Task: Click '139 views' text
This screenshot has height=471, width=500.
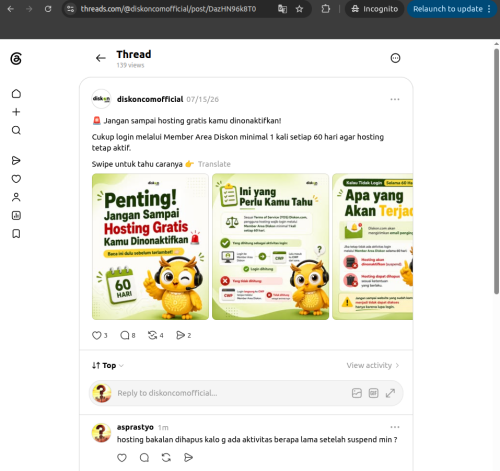Action: [x=130, y=65]
